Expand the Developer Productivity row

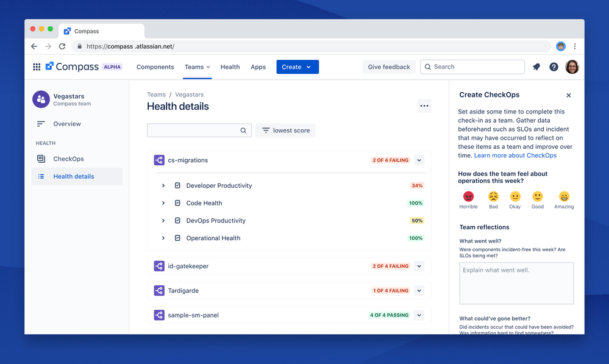tap(163, 186)
